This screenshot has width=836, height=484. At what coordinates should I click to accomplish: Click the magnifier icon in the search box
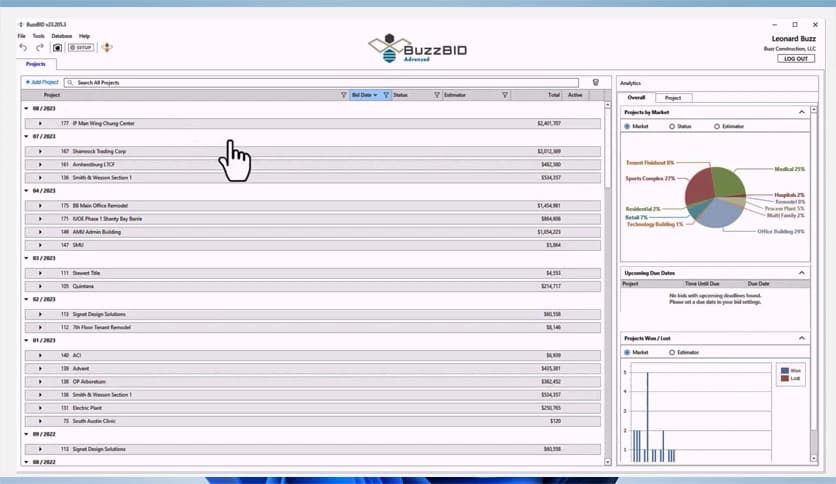point(70,83)
